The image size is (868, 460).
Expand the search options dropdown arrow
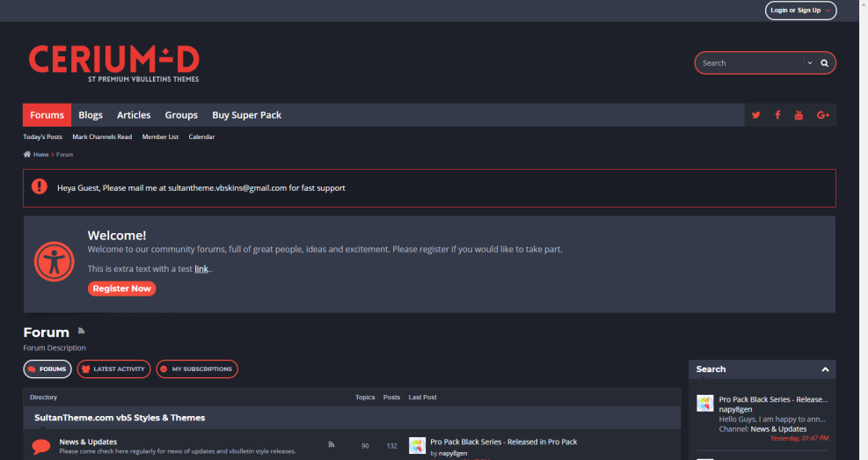tap(809, 63)
